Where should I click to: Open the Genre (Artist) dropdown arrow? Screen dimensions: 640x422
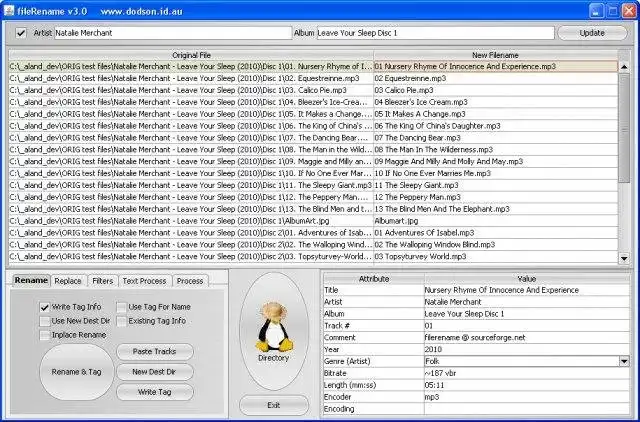(624, 361)
